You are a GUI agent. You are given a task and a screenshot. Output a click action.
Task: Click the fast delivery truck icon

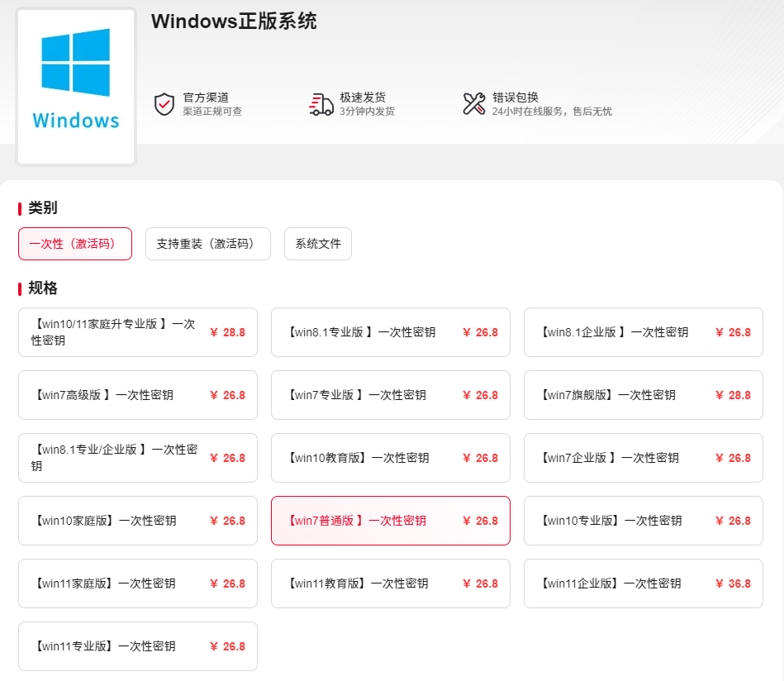tap(321, 104)
